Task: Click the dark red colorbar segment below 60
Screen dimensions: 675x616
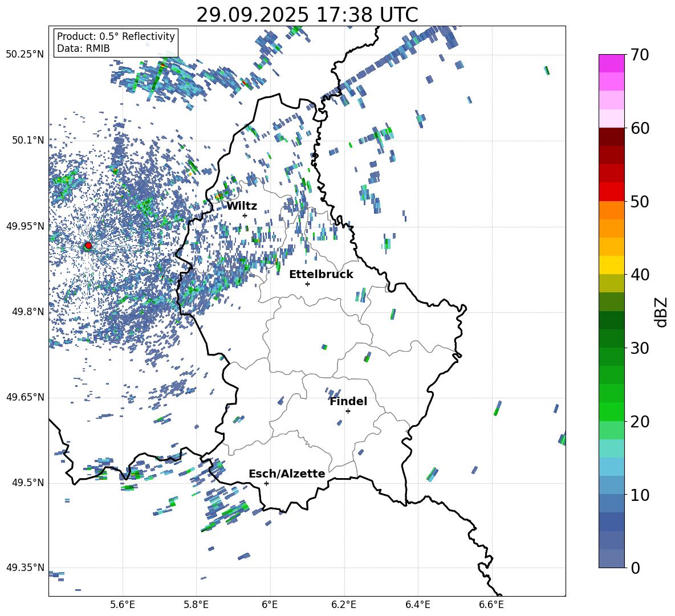Action: click(611, 137)
